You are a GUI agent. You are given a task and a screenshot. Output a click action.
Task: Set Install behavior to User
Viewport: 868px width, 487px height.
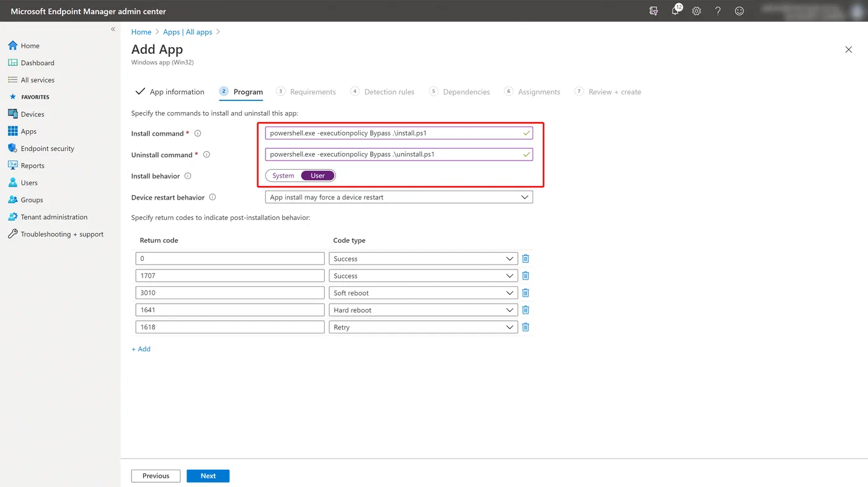[318, 176]
